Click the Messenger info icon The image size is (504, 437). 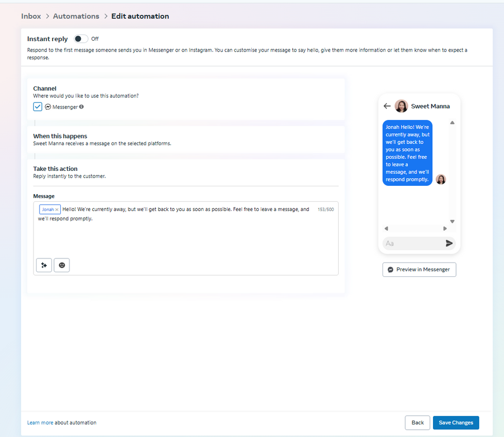tap(81, 107)
